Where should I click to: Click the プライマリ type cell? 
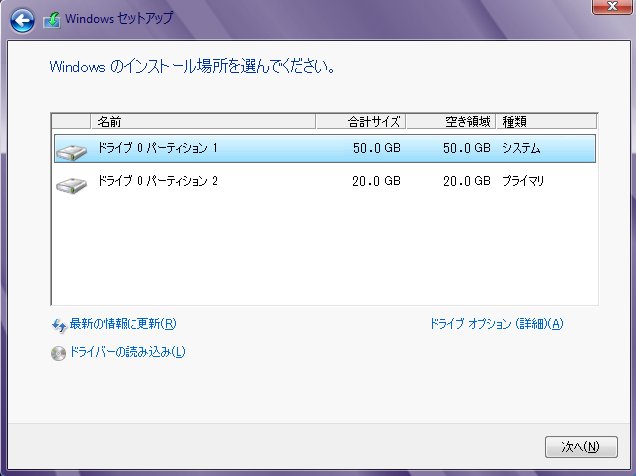523,181
